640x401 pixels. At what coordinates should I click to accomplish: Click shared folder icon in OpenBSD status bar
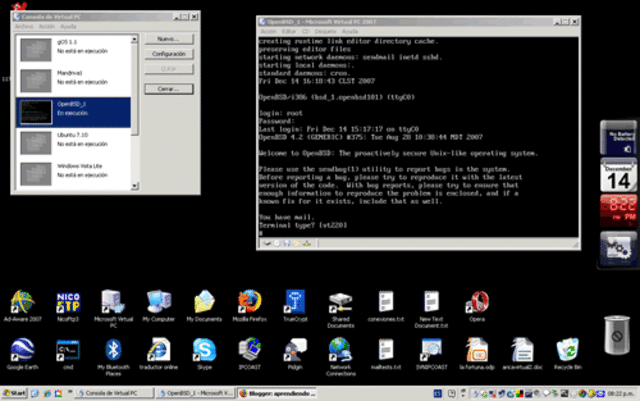(x=297, y=243)
